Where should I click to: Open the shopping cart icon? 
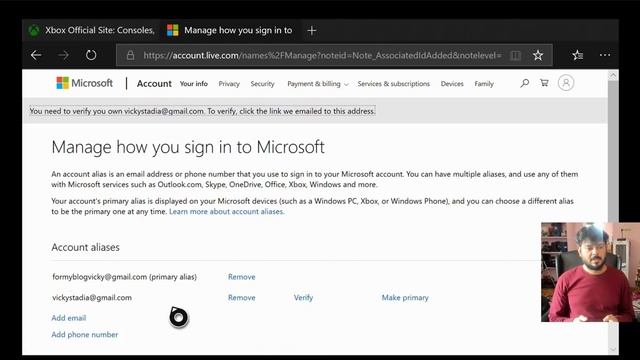544,83
